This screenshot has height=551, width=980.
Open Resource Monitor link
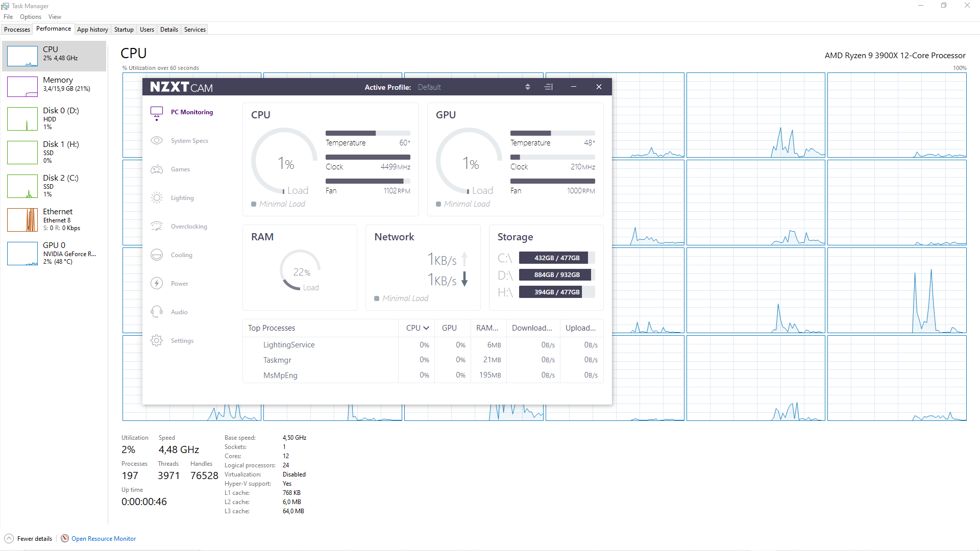coord(104,539)
